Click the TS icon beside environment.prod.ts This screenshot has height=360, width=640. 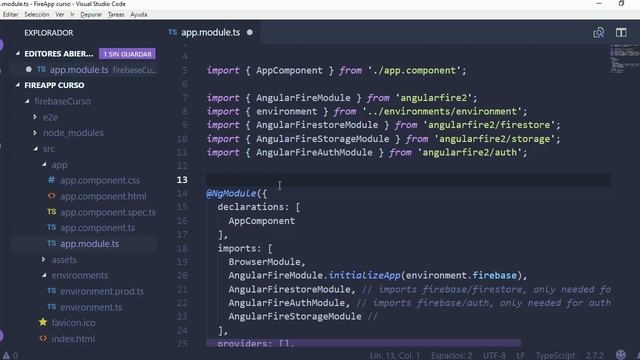pyautogui.click(x=51, y=291)
